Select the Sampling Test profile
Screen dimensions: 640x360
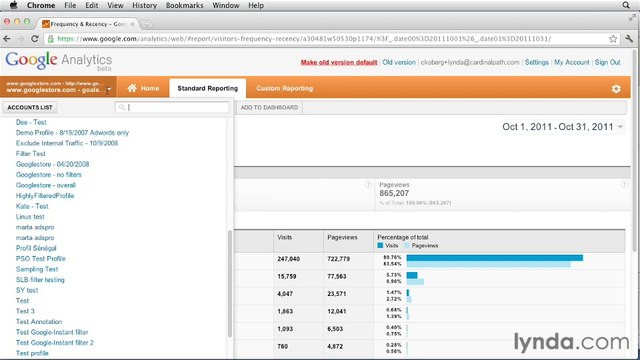(37, 269)
